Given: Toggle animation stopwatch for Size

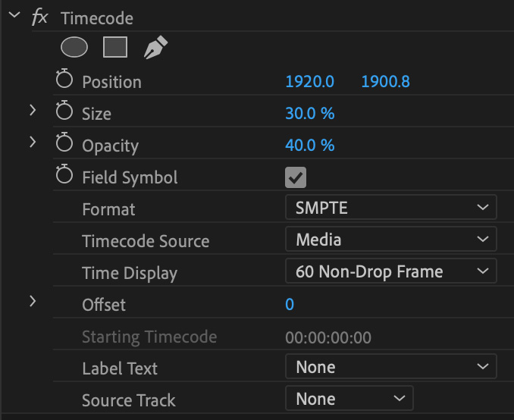Looking at the screenshot, I should pos(64,113).
